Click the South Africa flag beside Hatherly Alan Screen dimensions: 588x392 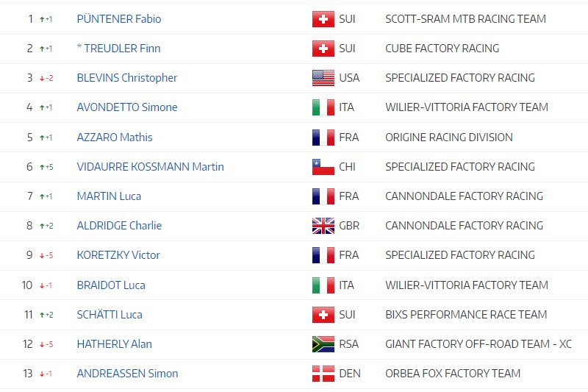(323, 344)
